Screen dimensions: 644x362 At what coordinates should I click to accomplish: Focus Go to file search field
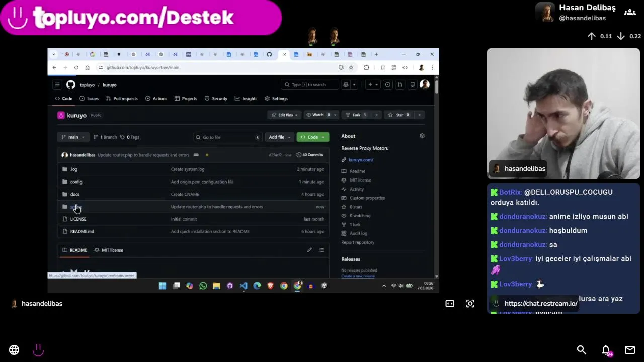click(227, 137)
